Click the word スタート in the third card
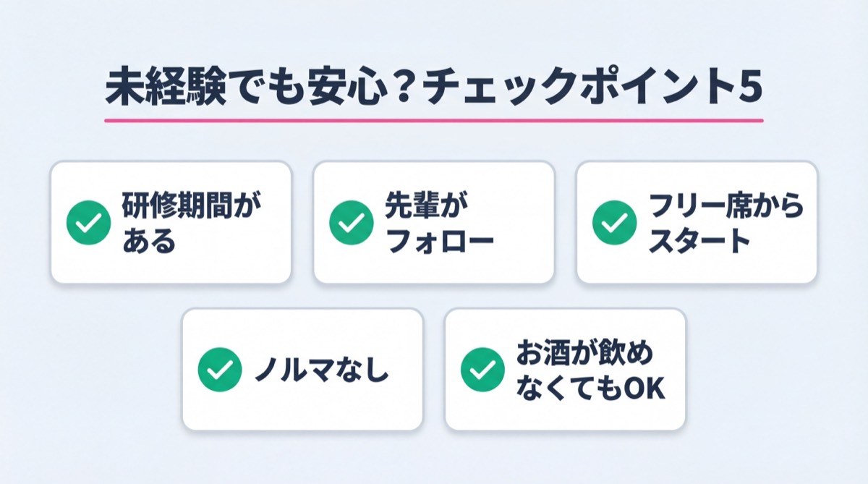868x484 pixels. click(x=699, y=241)
